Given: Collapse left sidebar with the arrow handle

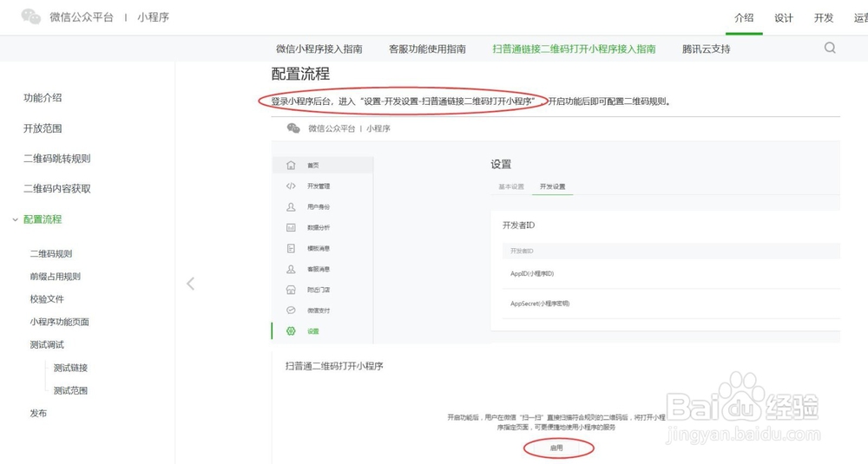Looking at the screenshot, I should point(190,284).
